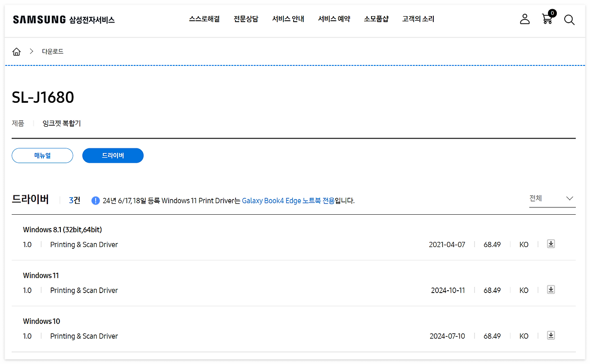Select the 드라이버 tab button
The height and width of the screenshot is (364, 590).
tap(113, 156)
